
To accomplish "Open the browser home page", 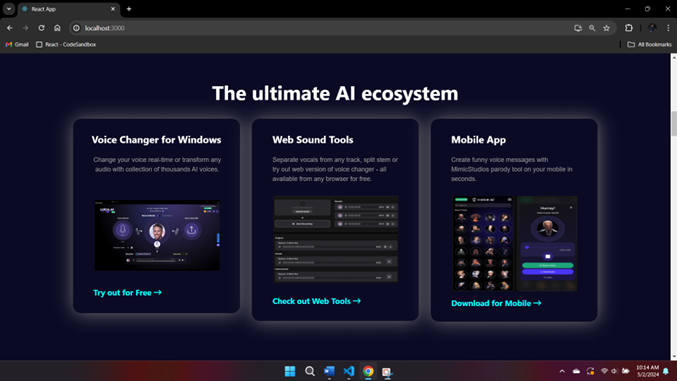I will point(57,28).
